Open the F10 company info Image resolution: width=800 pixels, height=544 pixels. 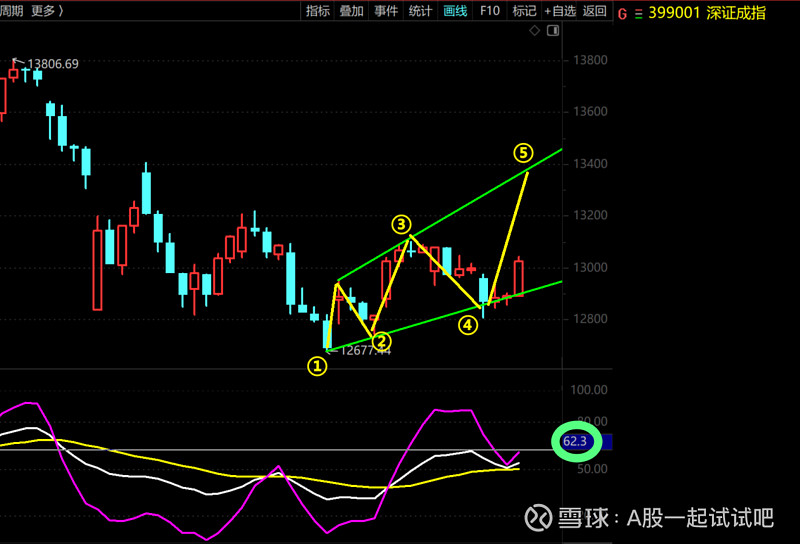(490, 11)
